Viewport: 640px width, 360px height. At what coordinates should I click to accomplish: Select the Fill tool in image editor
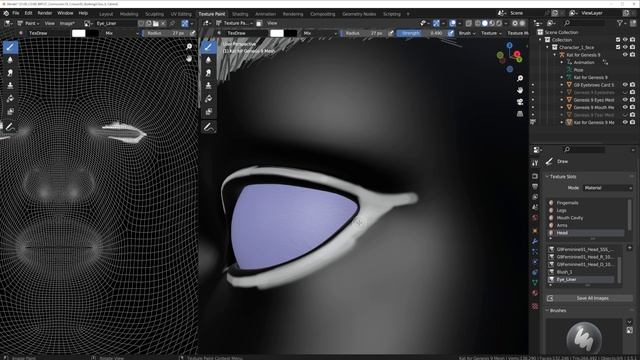point(10,98)
